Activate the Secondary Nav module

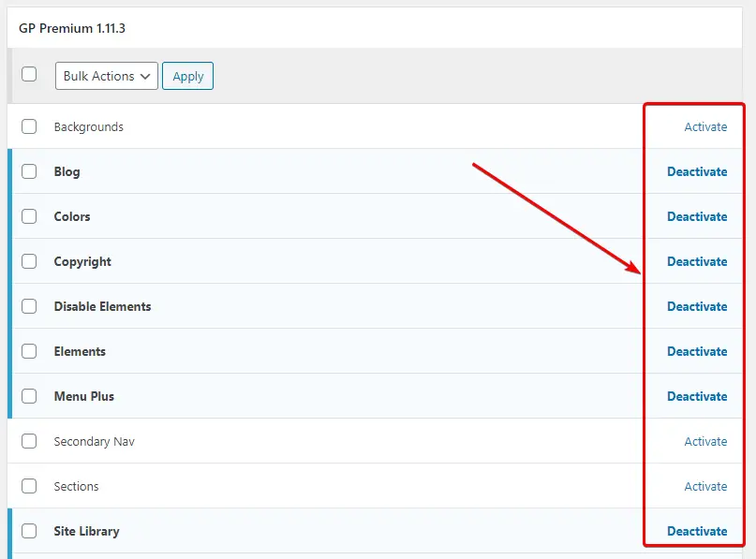click(705, 441)
